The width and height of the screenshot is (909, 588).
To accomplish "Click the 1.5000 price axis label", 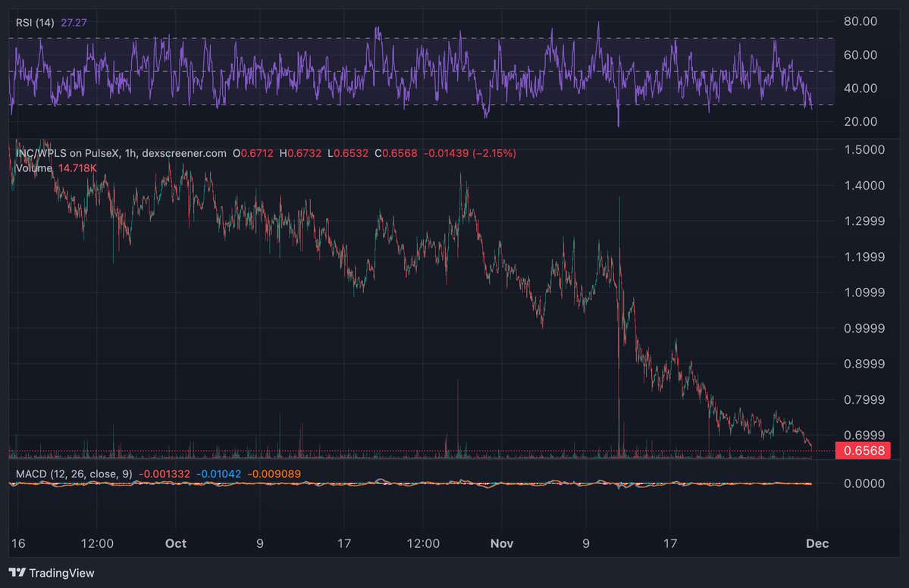I will pos(864,149).
